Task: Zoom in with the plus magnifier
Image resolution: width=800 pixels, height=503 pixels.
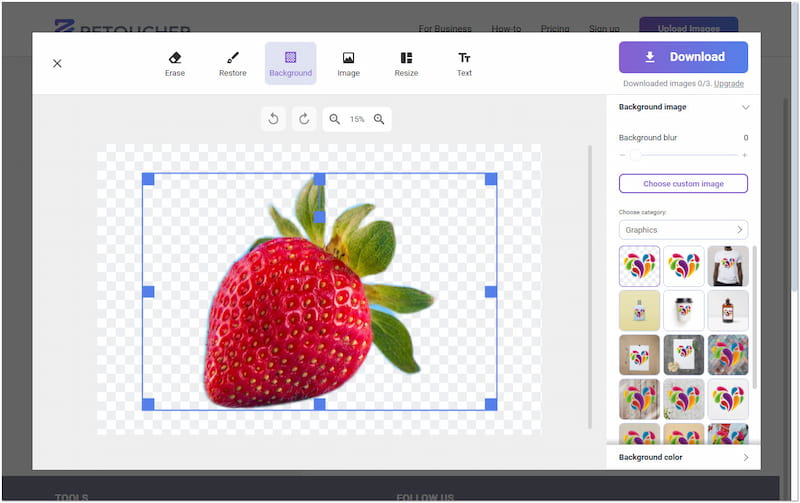Action: (379, 119)
